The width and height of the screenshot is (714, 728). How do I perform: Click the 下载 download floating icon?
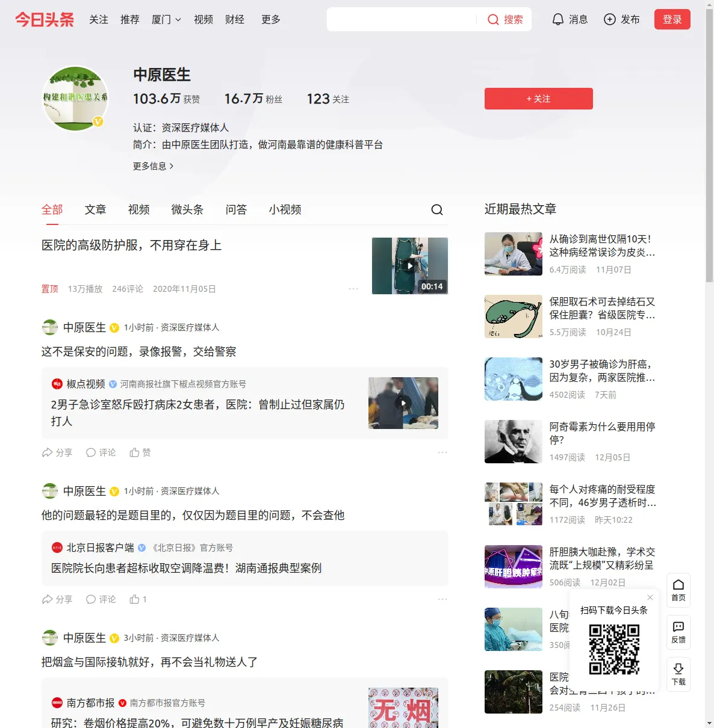pyautogui.click(x=678, y=674)
